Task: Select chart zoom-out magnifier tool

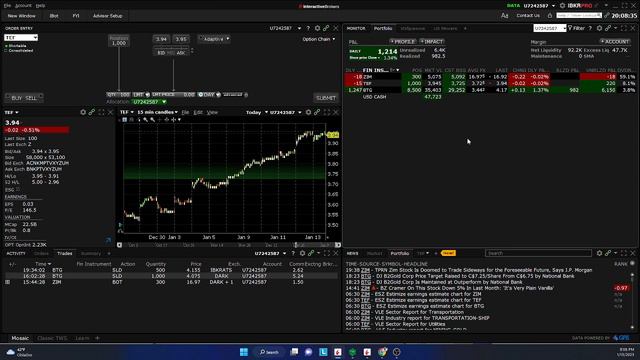Action: coord(153,120)
